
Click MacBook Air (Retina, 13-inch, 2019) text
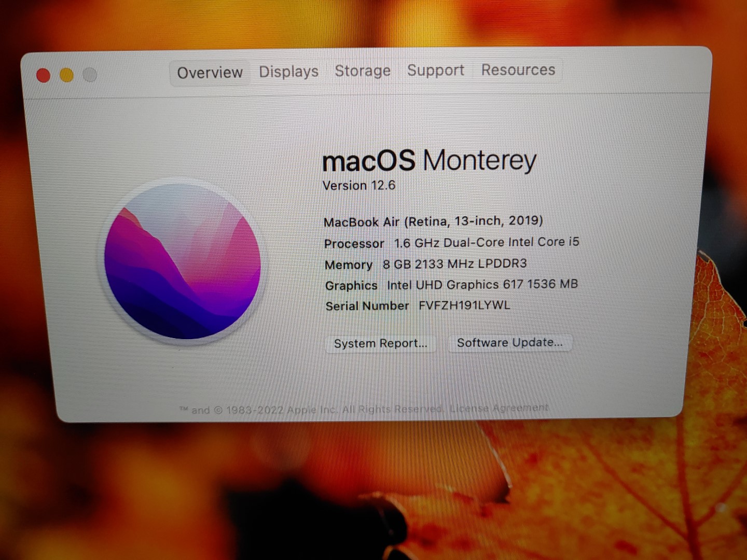pos(433,221)
